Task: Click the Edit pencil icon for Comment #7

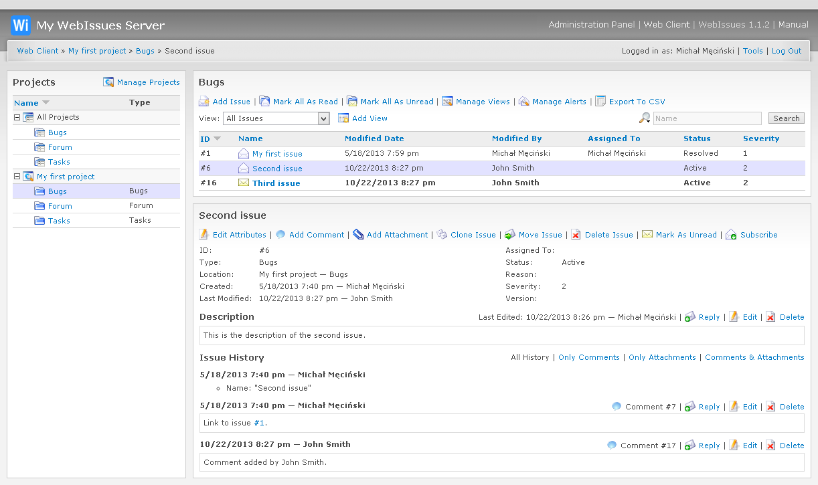Action: (734, 406)
